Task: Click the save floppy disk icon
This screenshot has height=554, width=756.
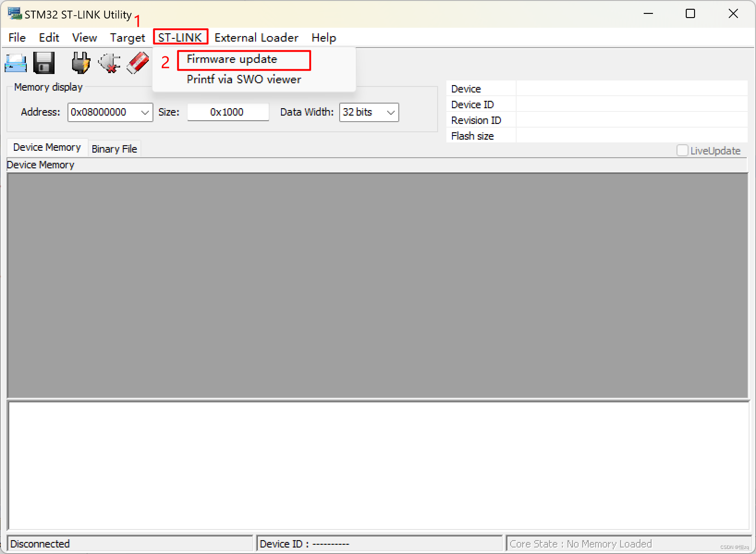Action: pyautogui.click(x=43, y=63)
